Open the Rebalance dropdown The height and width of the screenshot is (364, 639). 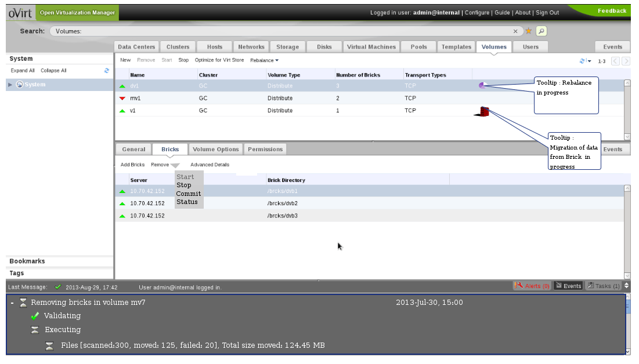coord(264,60)
